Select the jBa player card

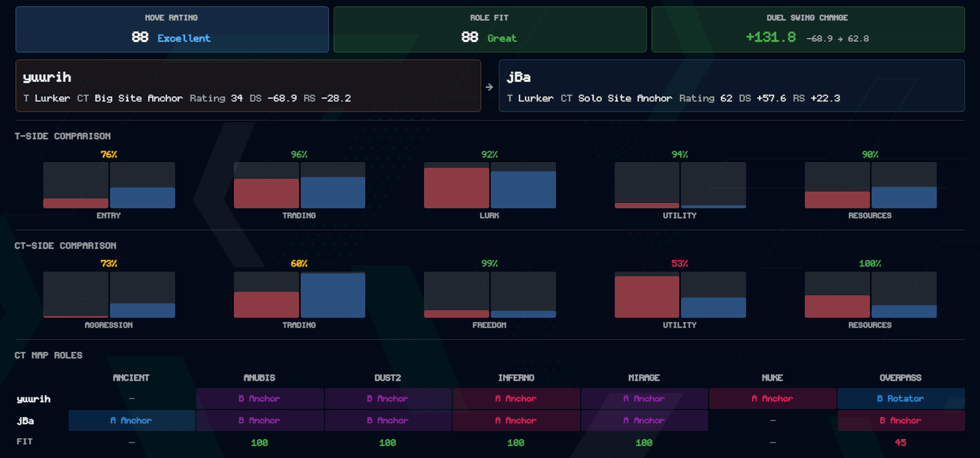point(732,86)
